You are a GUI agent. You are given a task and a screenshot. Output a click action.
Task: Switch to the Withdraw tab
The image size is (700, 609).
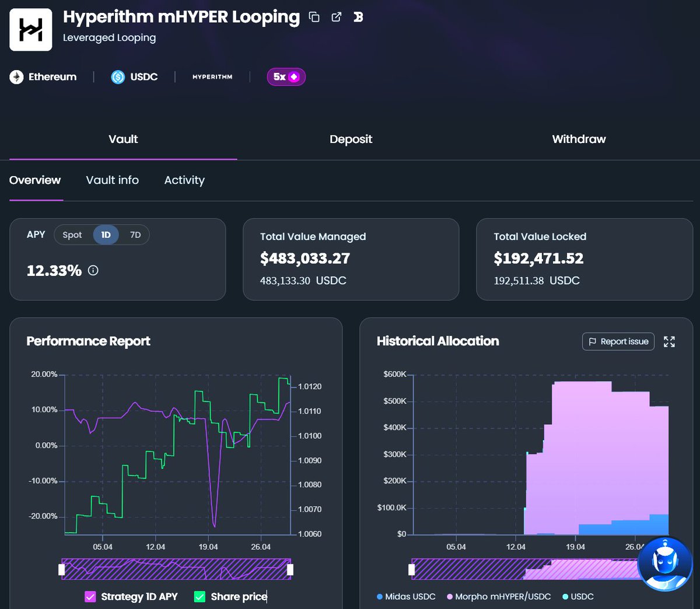(579, 139)
